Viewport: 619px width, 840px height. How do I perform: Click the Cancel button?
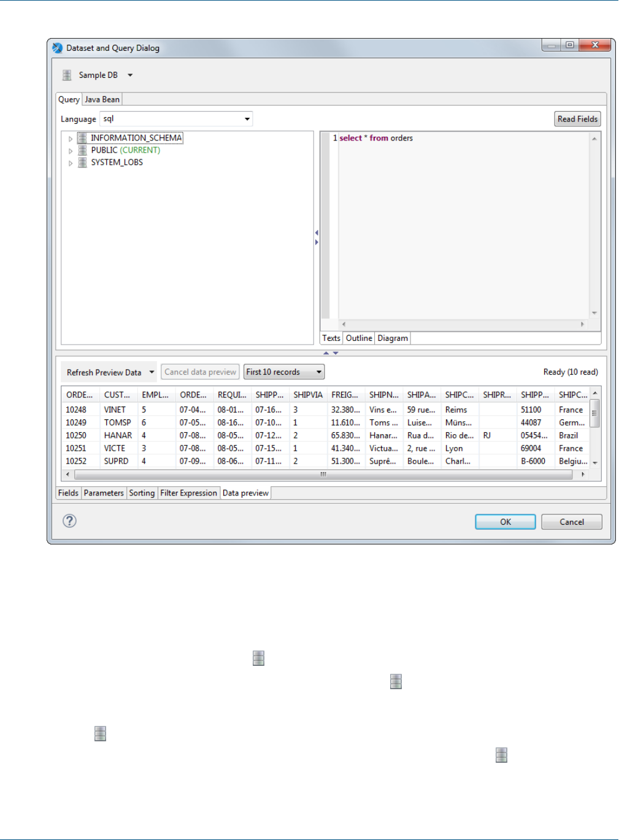(572, 522)
